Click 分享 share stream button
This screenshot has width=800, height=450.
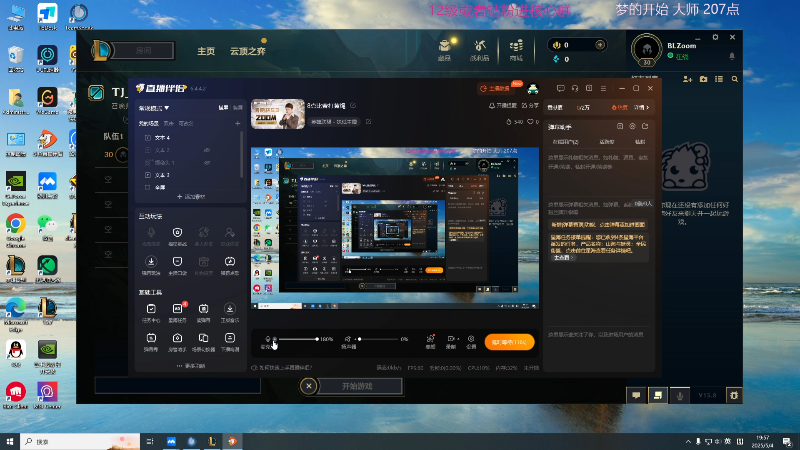[x=530, y=106]
